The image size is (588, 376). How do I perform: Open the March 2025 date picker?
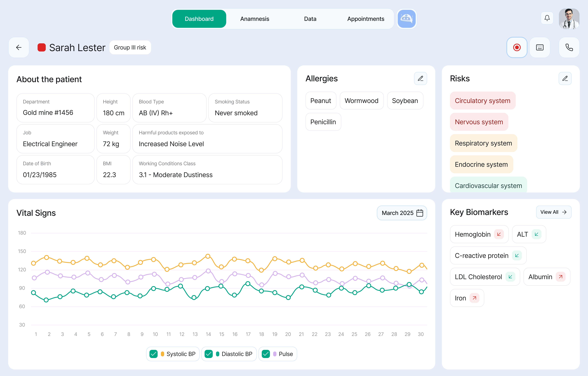point(402,213)
